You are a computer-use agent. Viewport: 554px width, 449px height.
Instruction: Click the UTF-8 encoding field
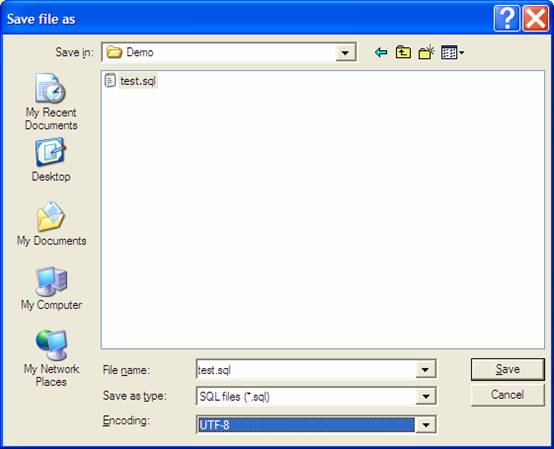306,424
